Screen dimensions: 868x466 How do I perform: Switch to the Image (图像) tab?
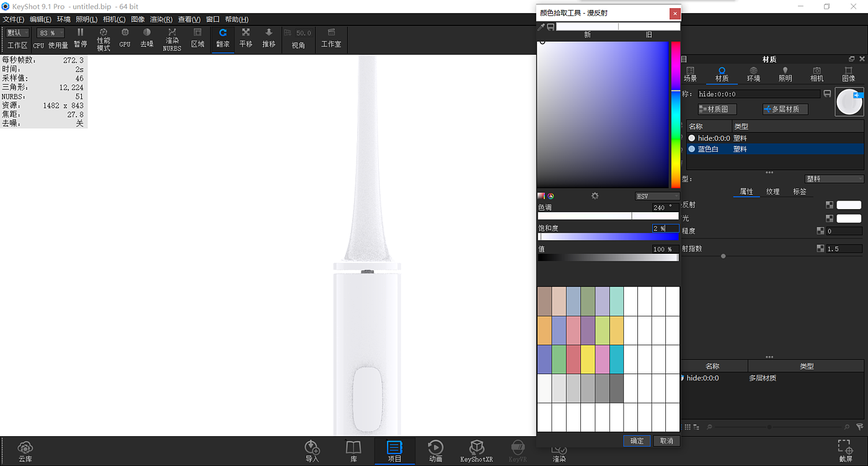[848, 74]
